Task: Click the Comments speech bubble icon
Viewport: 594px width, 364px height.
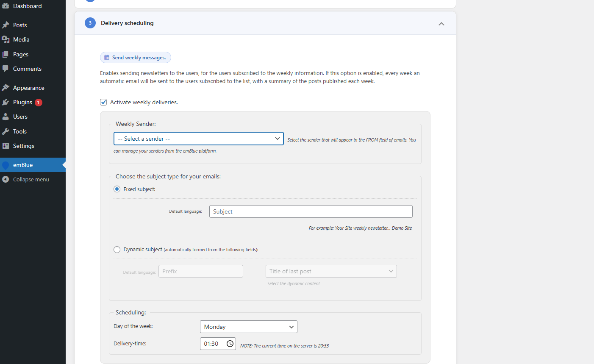Action: click(x=6, y=69)
